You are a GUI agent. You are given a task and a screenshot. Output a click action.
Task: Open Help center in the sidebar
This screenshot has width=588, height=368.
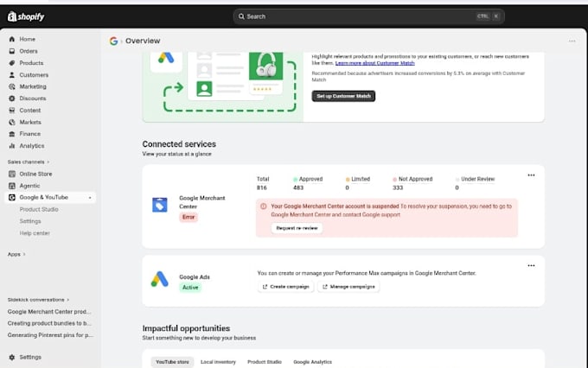35,233
